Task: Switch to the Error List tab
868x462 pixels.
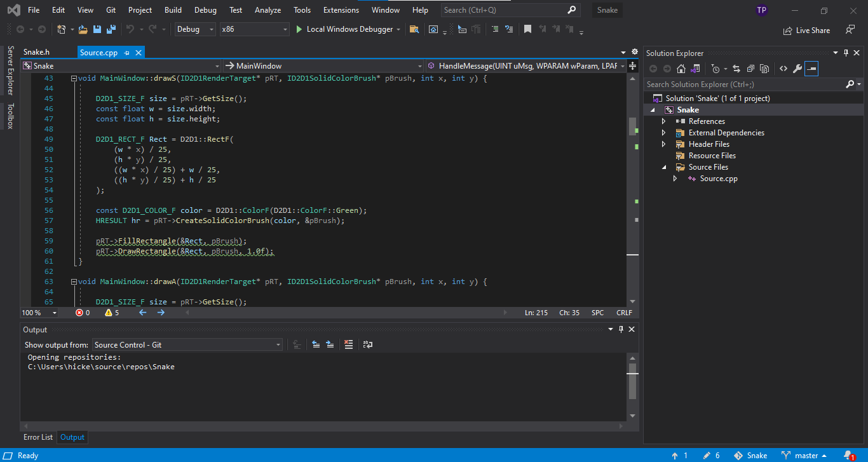Action: [x=38, y=437]
